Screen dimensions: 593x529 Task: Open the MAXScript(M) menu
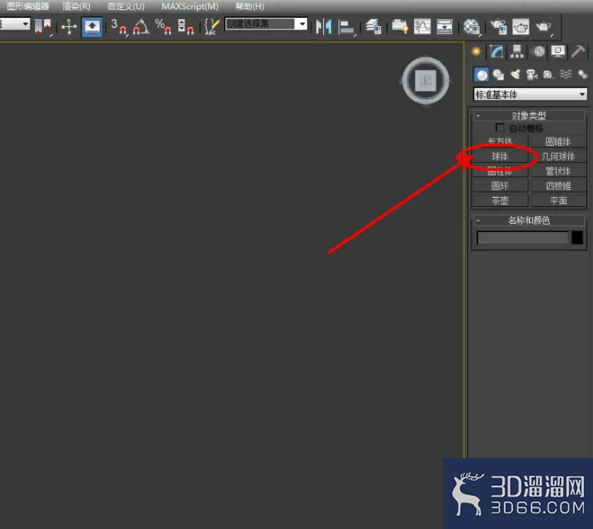click(x=190, y=6)
